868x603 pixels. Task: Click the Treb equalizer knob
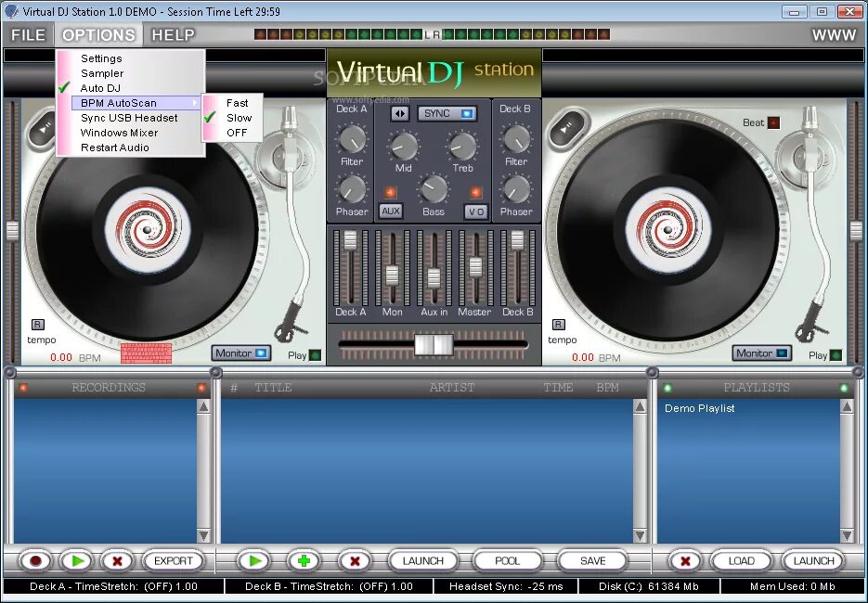click(x=462, y=146)
